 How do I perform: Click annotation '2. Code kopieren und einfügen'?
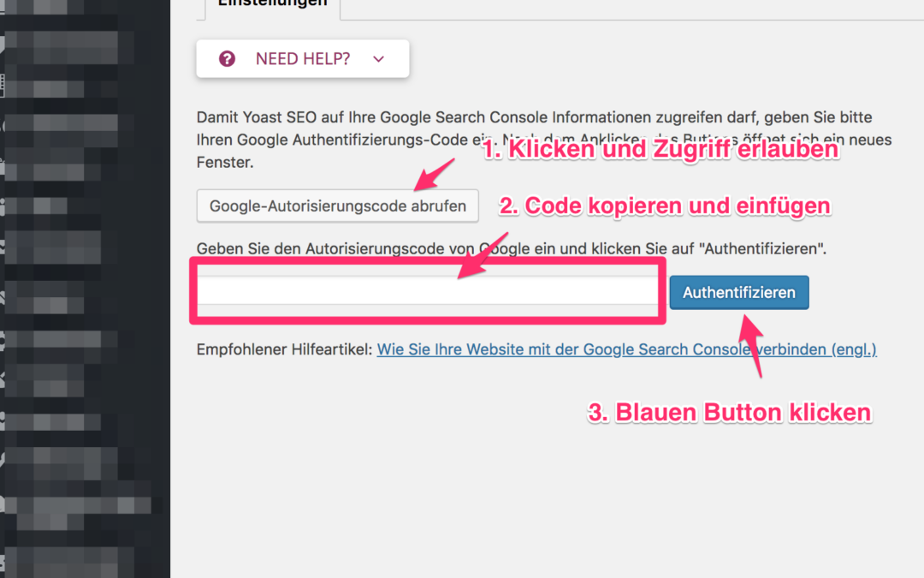tap(664, 206)
